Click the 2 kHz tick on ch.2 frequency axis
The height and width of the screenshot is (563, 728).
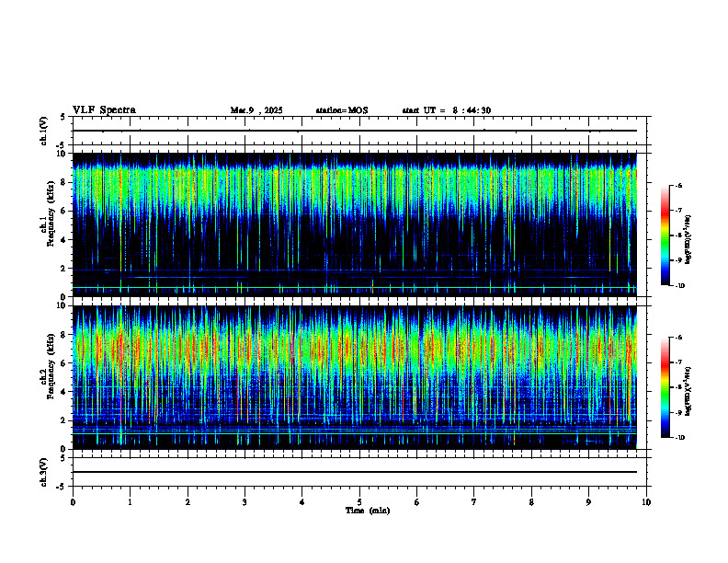pos(64,420)
